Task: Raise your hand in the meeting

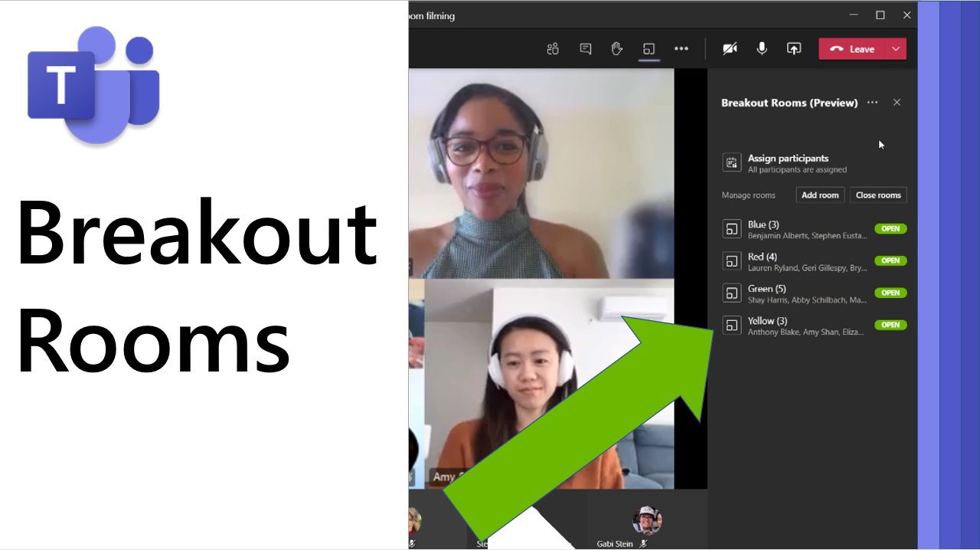Action: (x=617, y=49)
